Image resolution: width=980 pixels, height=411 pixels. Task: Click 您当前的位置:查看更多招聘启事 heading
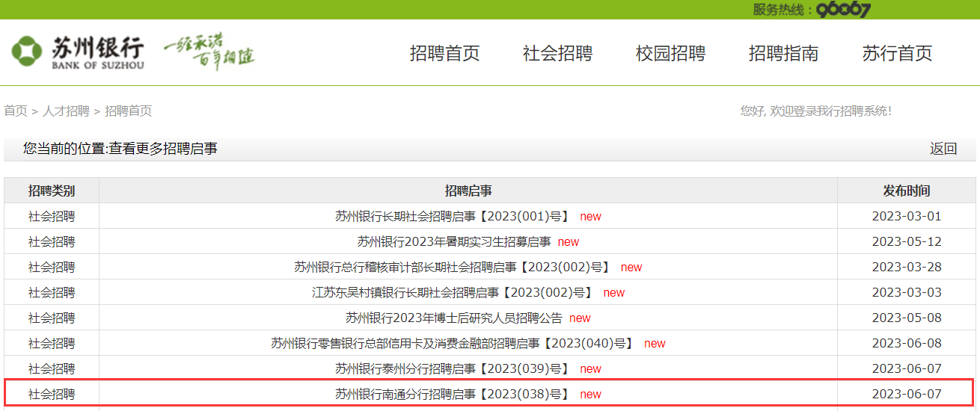point(120,149)
